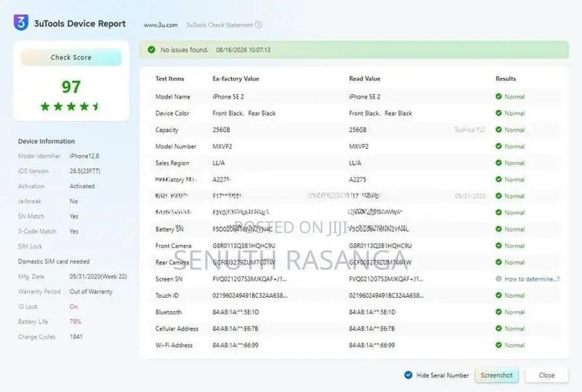Click the info icon in Screen SN row
The width and height of the screenshot is (582, 392).
(498, 278)
